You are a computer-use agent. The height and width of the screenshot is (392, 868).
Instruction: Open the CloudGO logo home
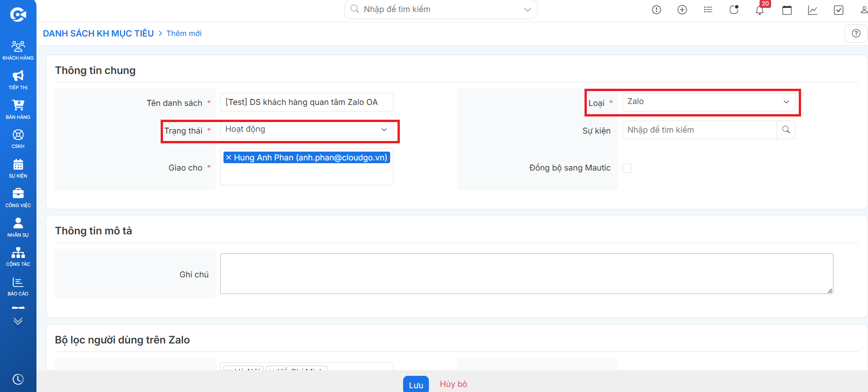[18, 14]
